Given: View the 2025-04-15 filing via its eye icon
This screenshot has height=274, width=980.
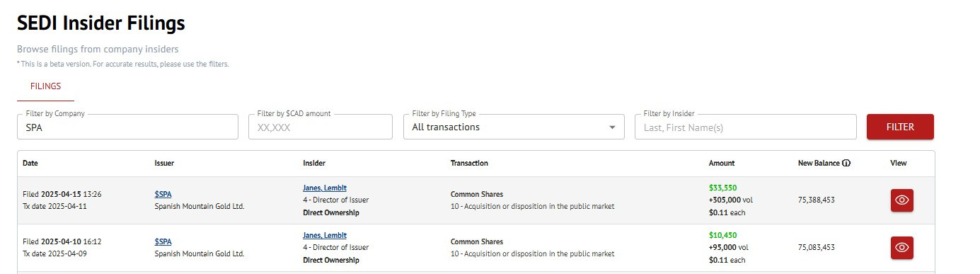Looking at the screenshot, I should (x=901, y=200).
